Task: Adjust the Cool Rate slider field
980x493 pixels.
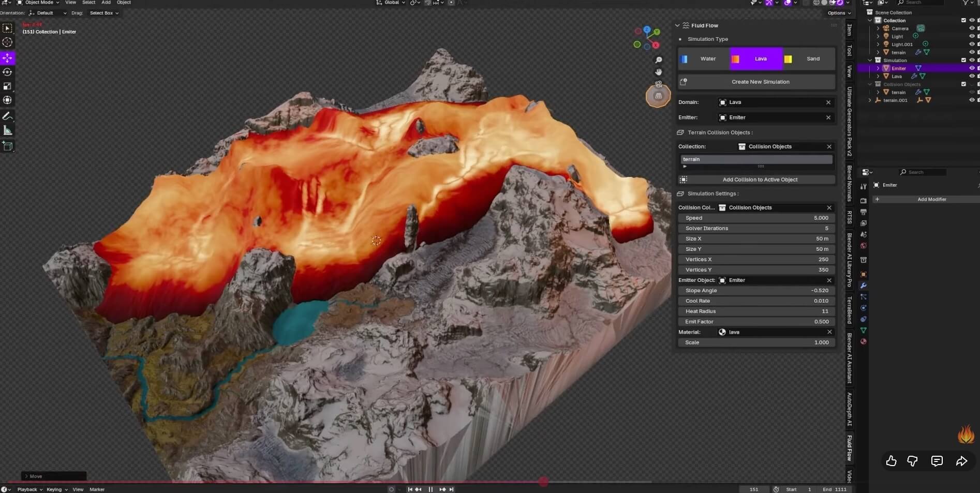Action: click(756, 301)
